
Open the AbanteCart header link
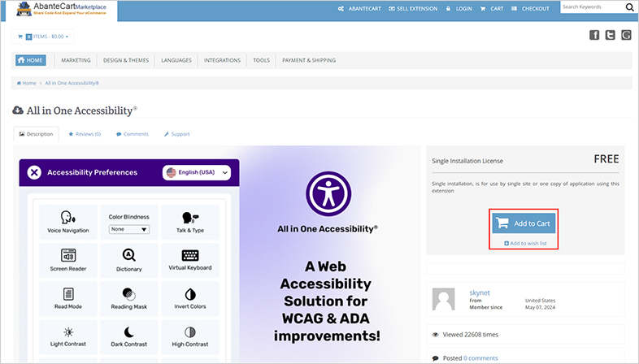pyautogui.click(x=359, y=9)
